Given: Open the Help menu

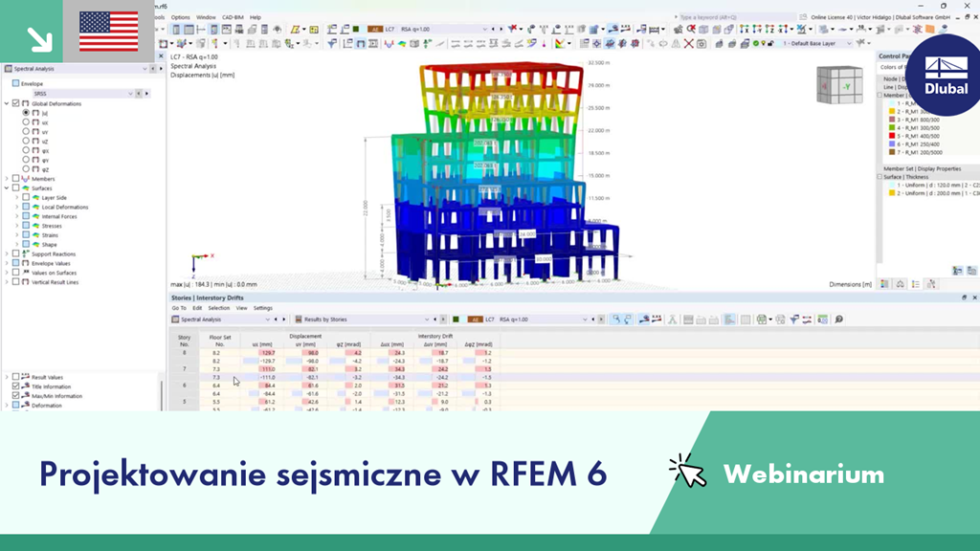Looking at the screenshot, I should [x=255, y=17].
